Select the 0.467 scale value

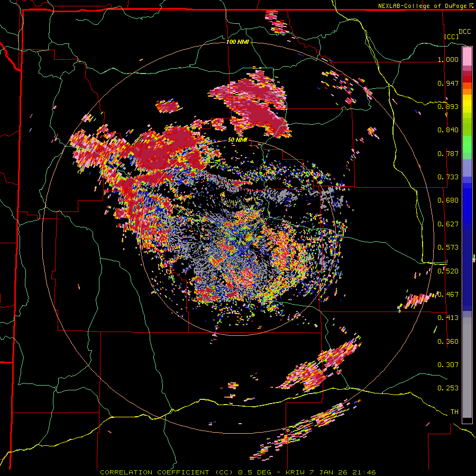pos(448,294)
